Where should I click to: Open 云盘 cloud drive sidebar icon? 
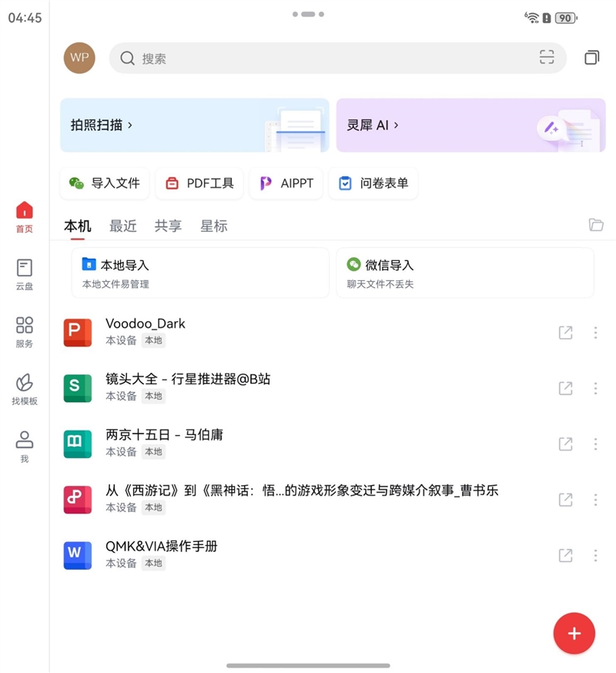click(24, 274)
